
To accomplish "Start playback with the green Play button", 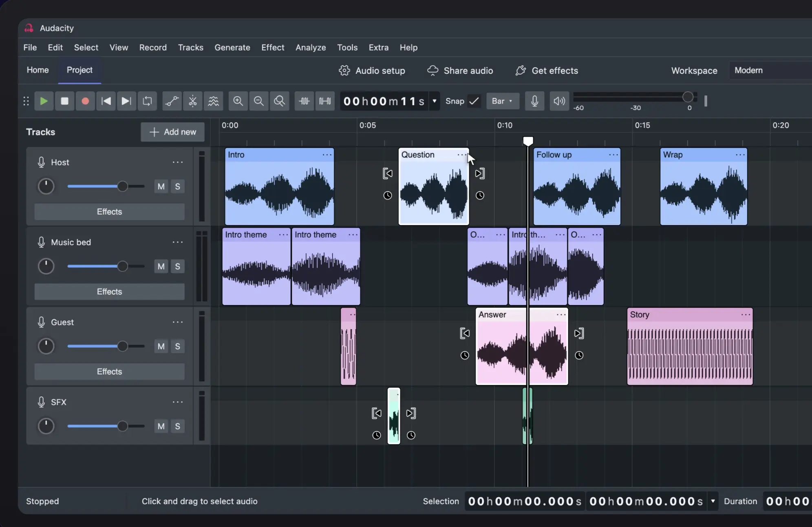I will pos(44,101).
